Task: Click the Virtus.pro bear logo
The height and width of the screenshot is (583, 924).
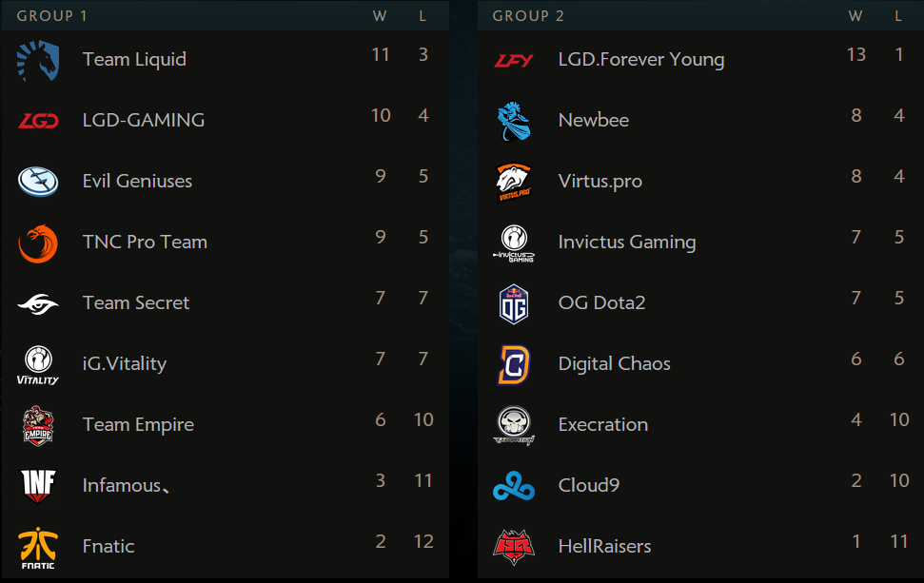Action: (514, 182)
